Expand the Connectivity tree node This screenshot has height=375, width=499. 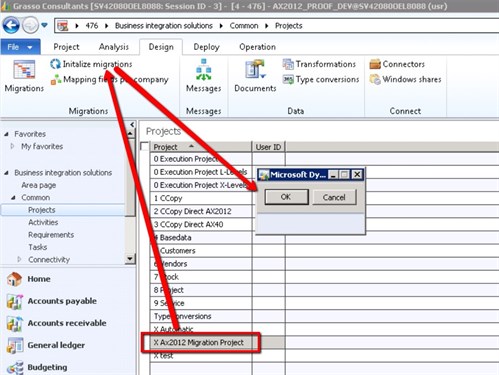tap(19, 259)
